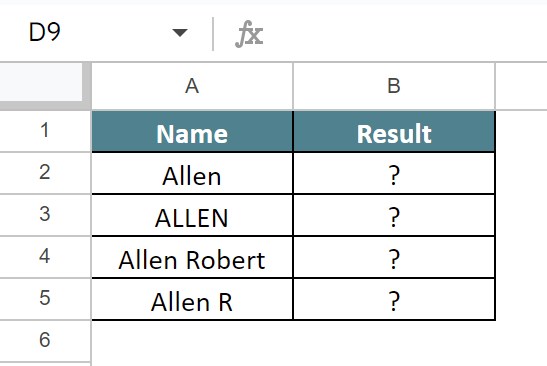This screenshot has height=366, width=547.
Task: Open the Name box dropdown arrow
Action: pyautogui.click(x=180, y=33)
